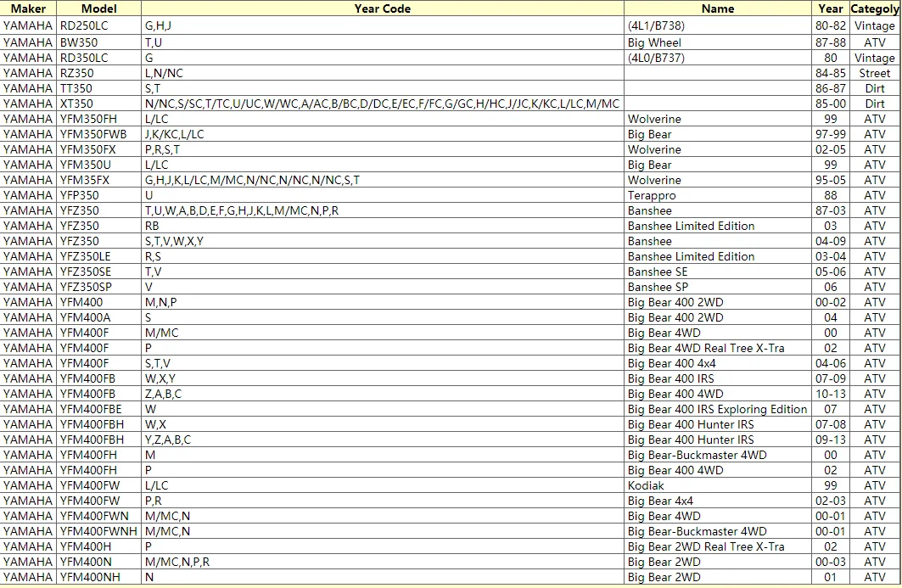
Task: Click the 87-03 year cell
Action: 830,210
